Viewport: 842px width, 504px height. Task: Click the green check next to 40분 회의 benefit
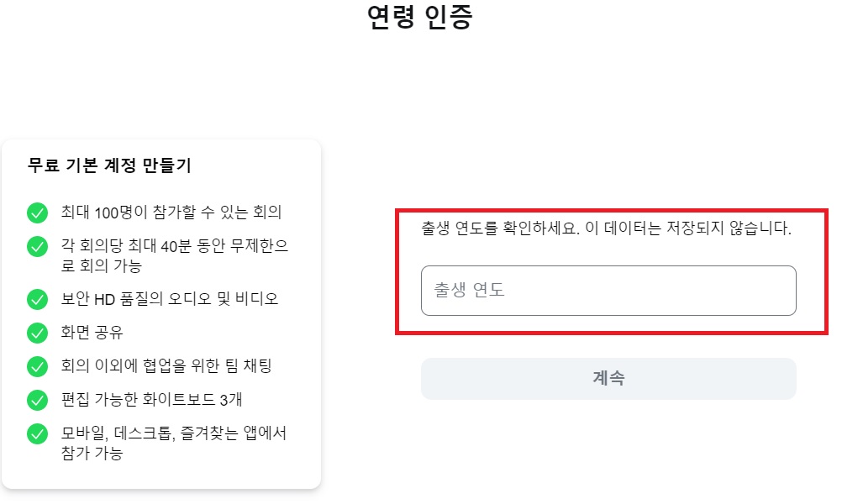coord(37,244)
